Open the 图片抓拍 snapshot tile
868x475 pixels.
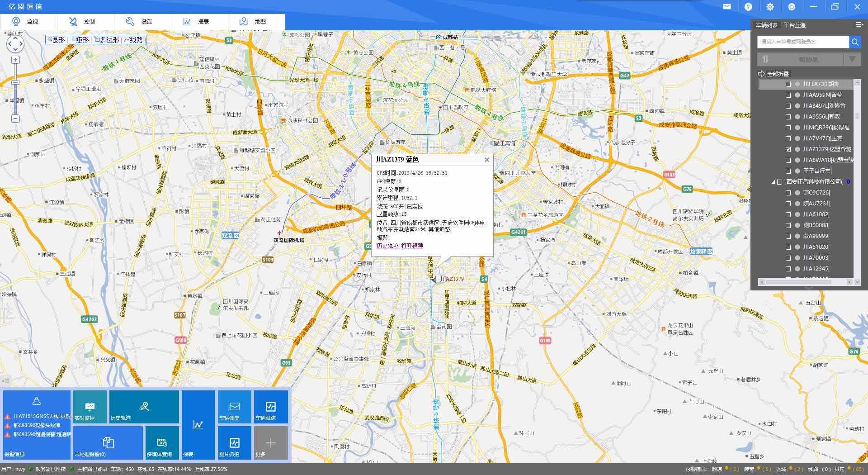coord(235,443)
